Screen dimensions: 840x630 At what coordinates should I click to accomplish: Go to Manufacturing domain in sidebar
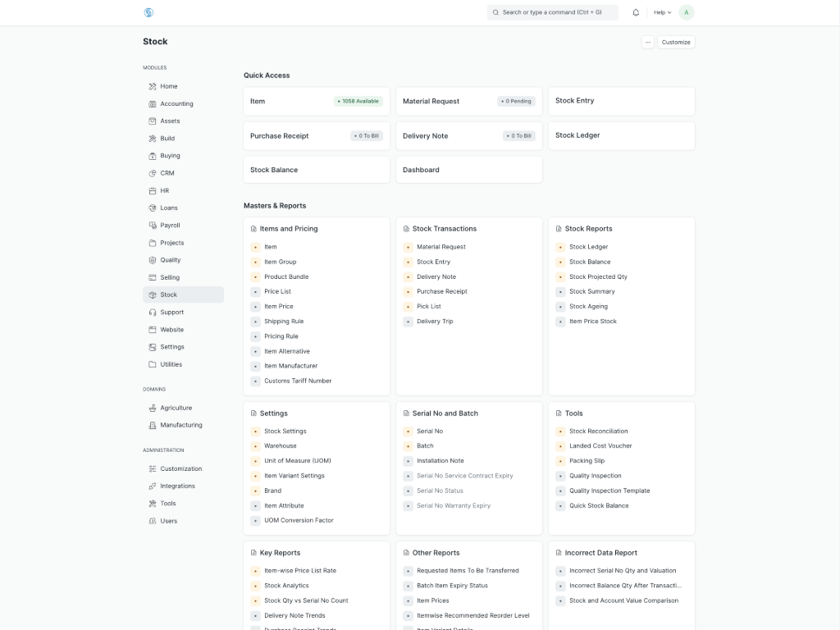(180, 425)
